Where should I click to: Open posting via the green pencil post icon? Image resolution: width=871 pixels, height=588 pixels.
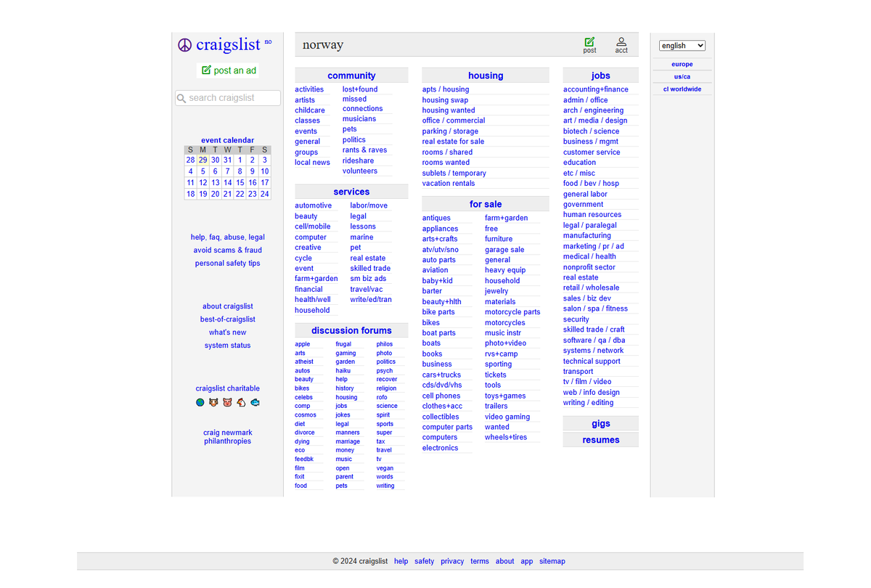point(589,41)
